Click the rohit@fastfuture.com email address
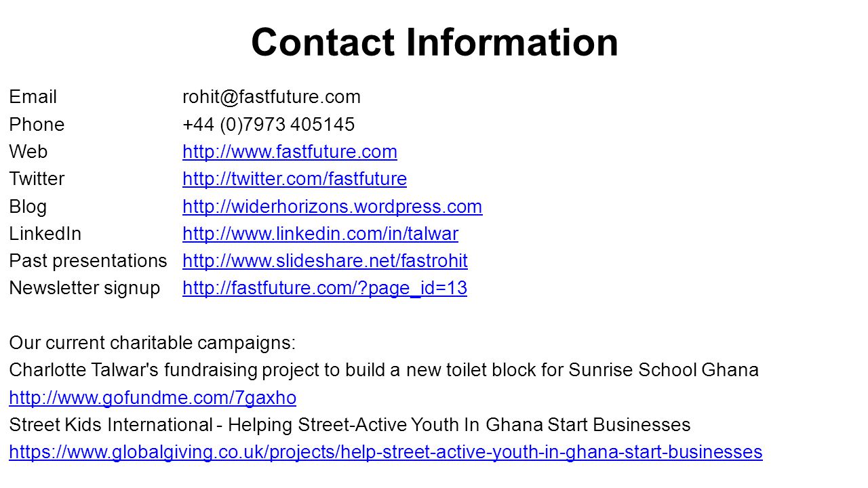The image size is (868, 488). (271, 98)
